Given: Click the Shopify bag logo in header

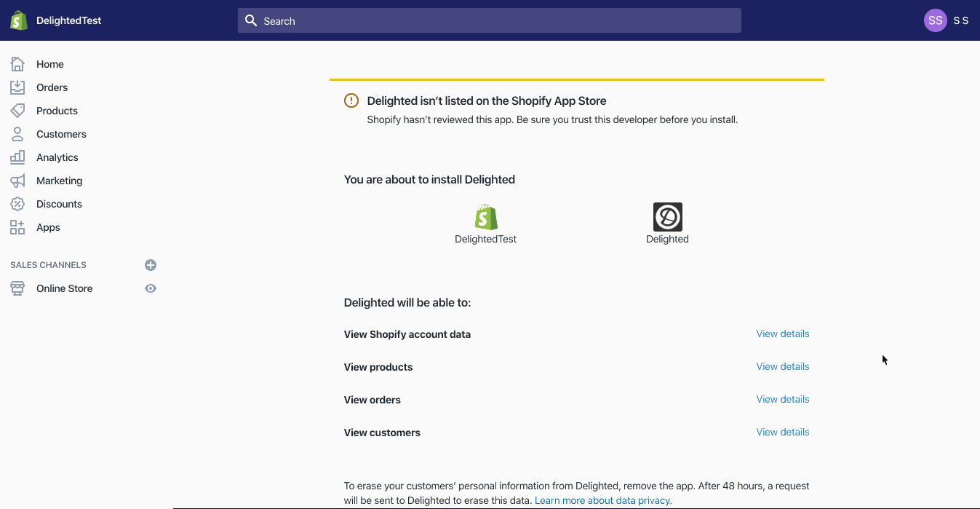Looking at the screenshot, I should 19,20.
